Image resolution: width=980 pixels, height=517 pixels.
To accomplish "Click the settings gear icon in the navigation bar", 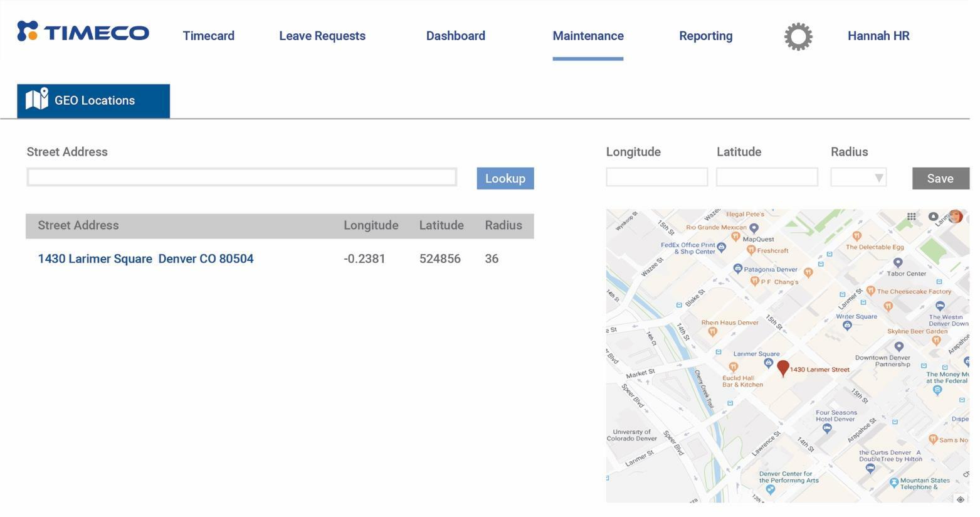I will (798, 36).
